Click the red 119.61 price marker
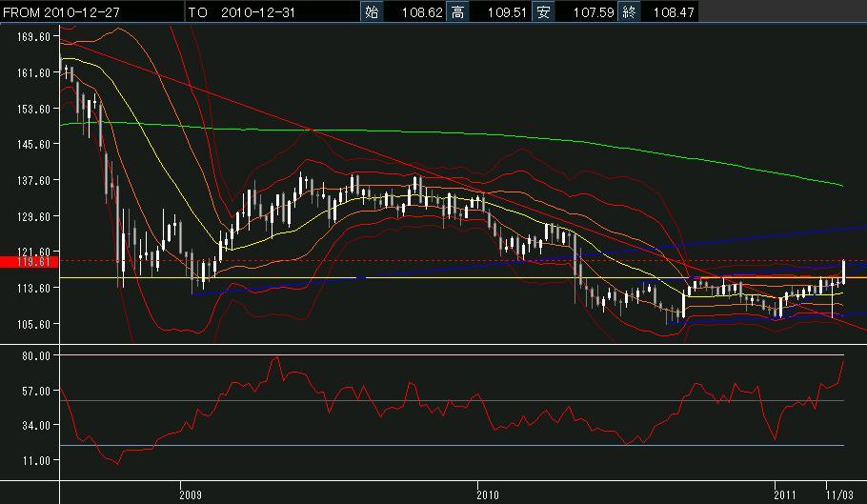Screen dimensions: 867x504 (33, 261)
